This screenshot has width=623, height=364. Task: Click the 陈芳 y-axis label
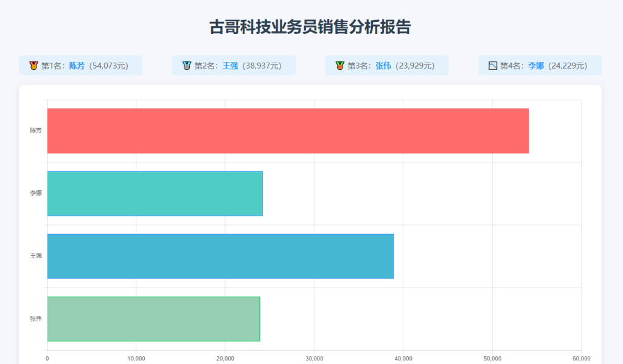click(36, 130)
